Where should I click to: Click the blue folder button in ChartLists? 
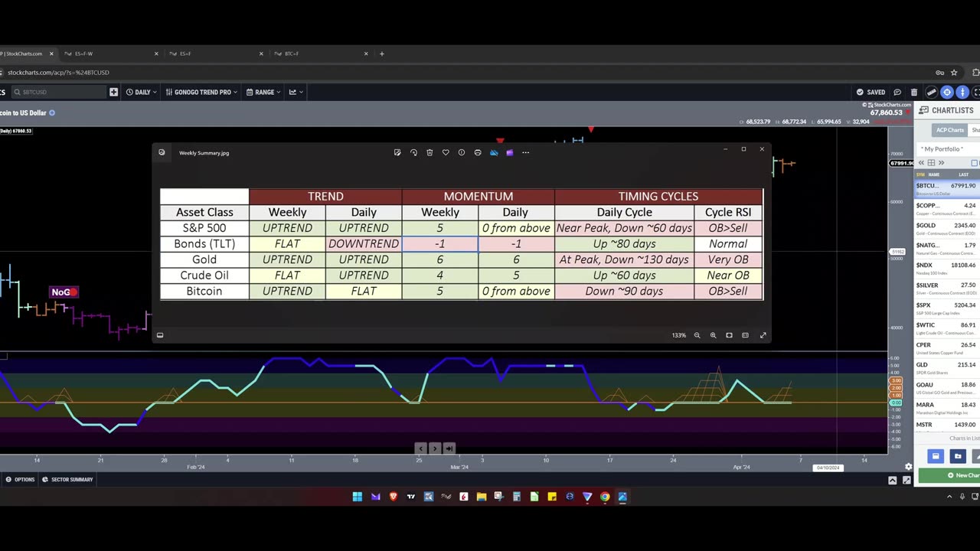[x=957, y=456]
